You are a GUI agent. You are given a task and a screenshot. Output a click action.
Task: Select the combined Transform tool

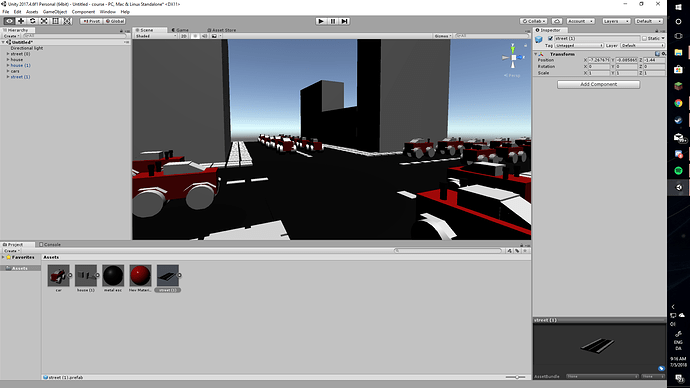(x=67, y=21)
